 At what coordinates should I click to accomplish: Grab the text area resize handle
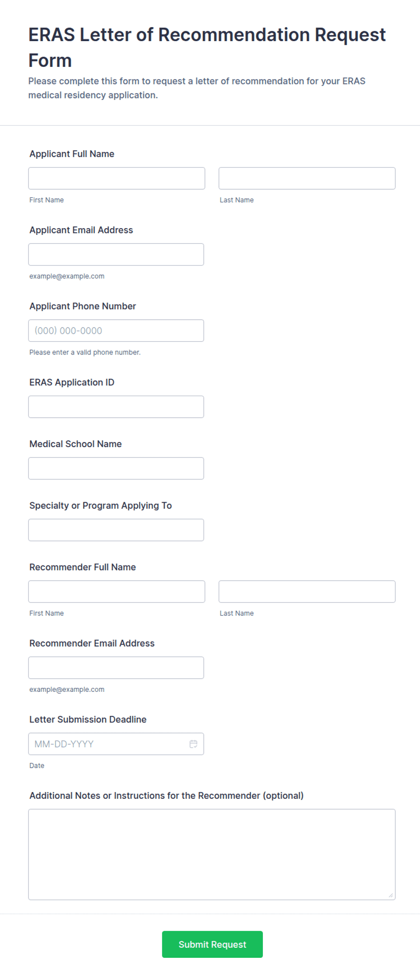(391, 895)
